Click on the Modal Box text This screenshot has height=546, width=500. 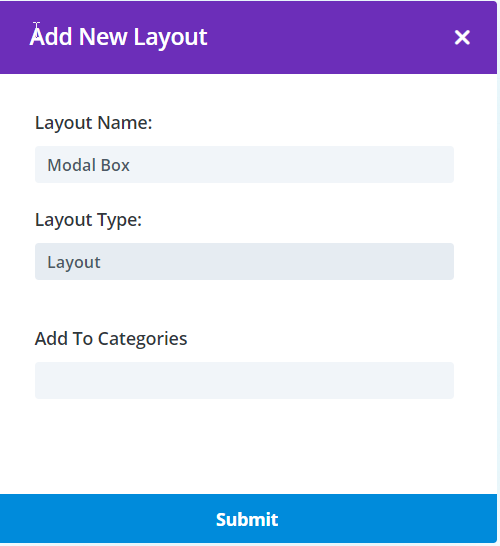pos(88,165)
